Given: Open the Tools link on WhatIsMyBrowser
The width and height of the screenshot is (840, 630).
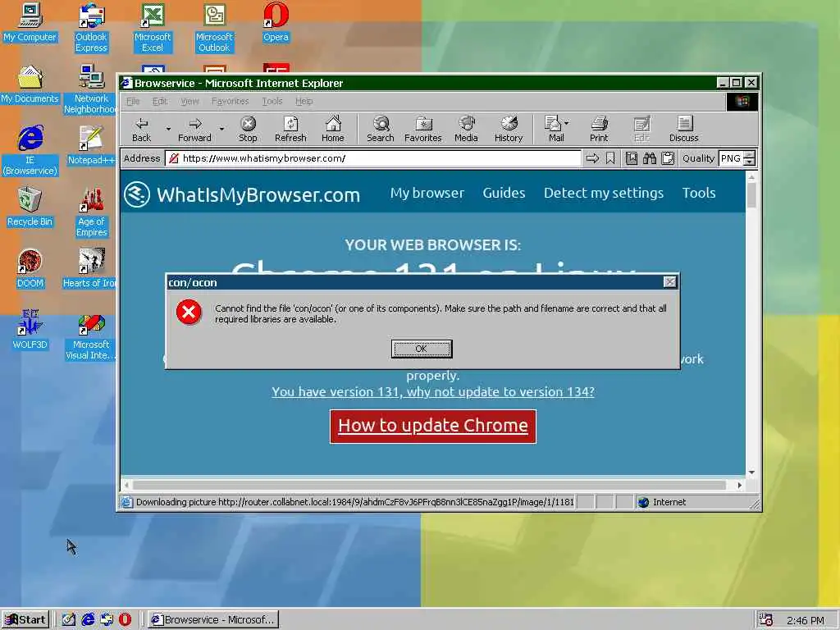Looking at the screenshot, I should pos(699,193).
